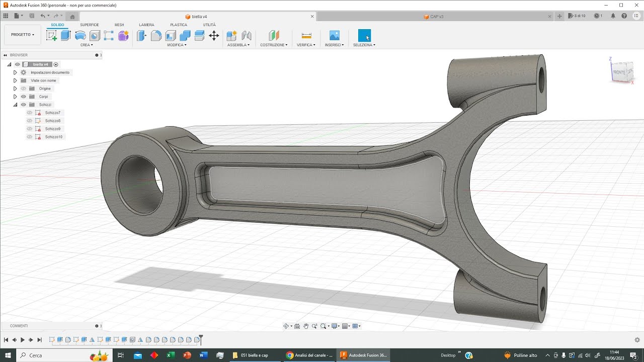
Task: Click the Joint tool icon
Action: pos(247,36)
